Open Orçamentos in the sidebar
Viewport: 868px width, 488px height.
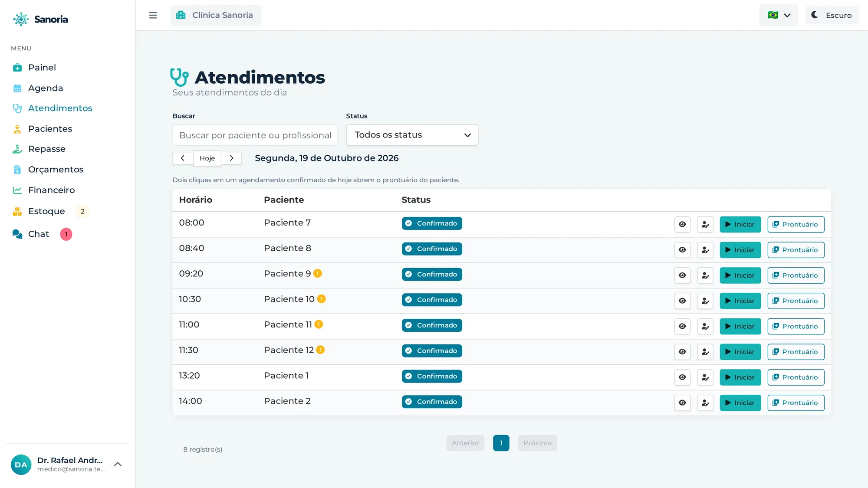[x=56, y=170]
